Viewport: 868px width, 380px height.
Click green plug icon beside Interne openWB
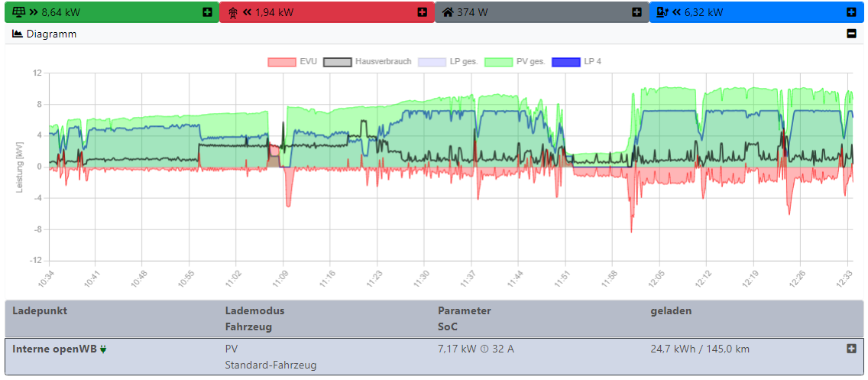103,349
